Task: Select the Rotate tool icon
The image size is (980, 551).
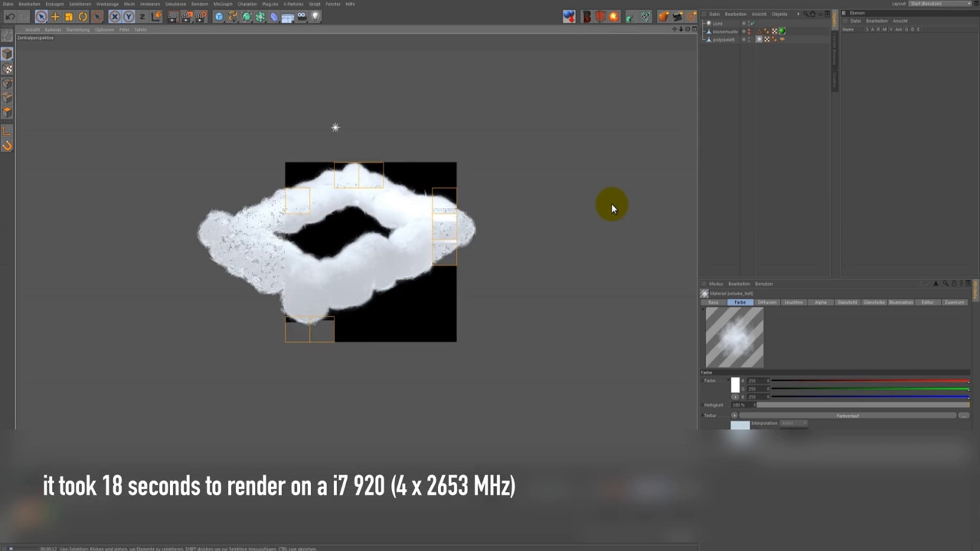Action: tap(83, 17)
